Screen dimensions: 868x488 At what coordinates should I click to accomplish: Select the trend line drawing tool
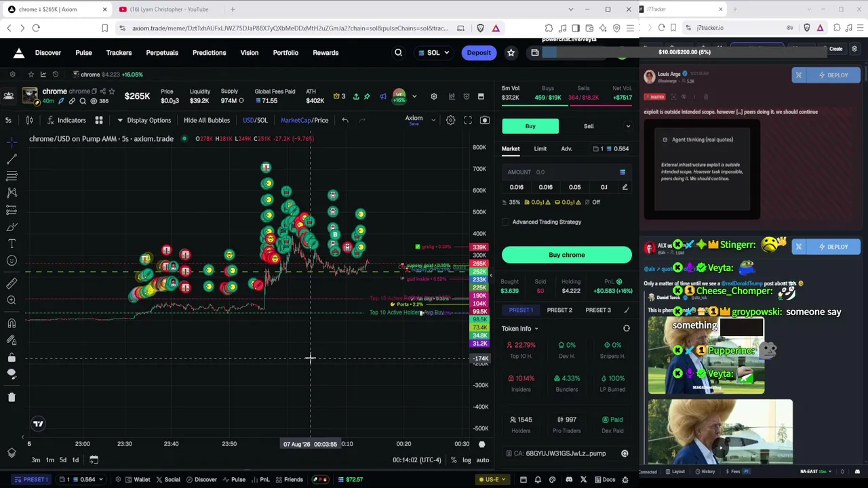tap(12, 159)
